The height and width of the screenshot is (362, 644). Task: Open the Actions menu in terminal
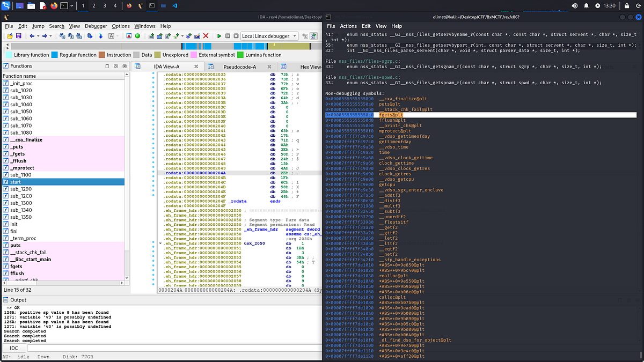[x=348, y=26]
